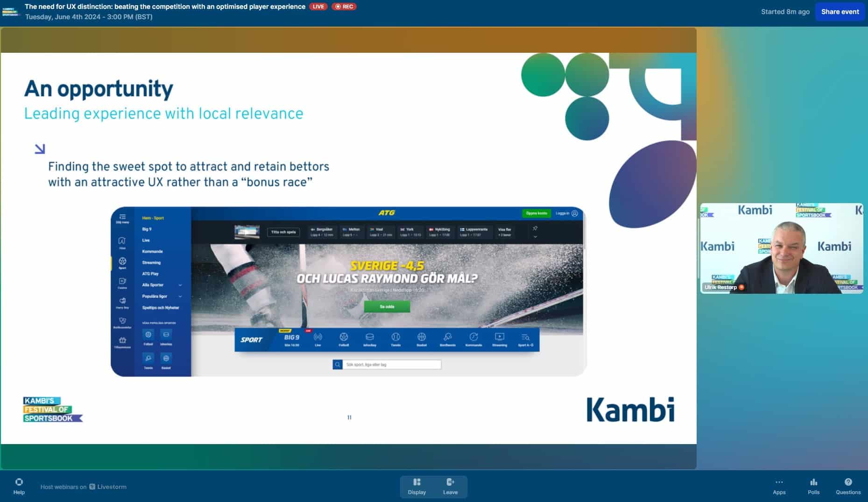868x502 pixels.
Task: Open Big 9 in the SPORT bar
Action: 292,339
